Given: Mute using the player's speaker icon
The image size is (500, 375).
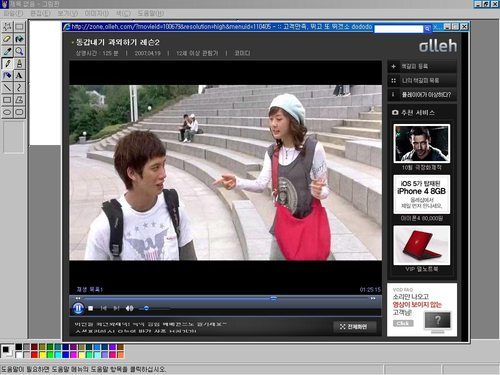Looking at the screenshot, I should tap(130, 308).
